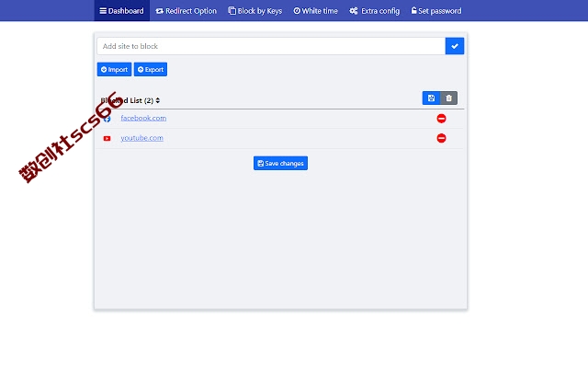Confirm adding site with checkmark button
The height and width of the screenshot is (368, 588).
click(455, 46)
